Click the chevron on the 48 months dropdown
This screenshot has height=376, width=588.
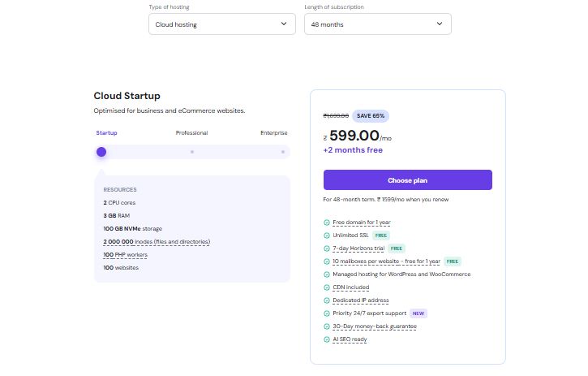[x=440, y=24]
